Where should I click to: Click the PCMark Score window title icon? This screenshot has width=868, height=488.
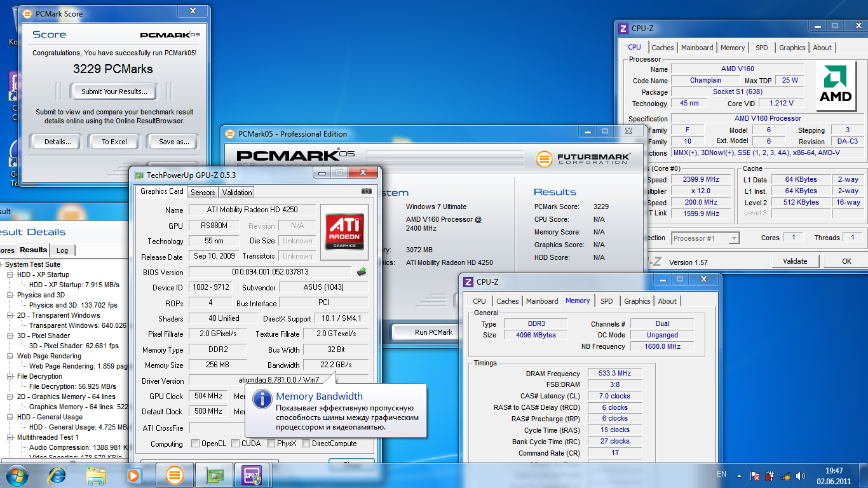click(x=27, y=13)
